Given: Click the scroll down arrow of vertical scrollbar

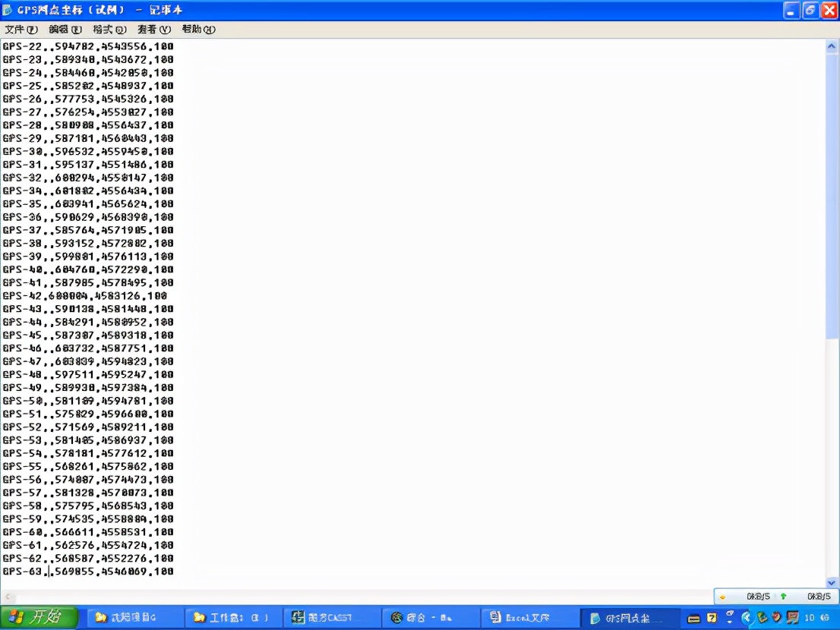Looking at the screenshot, I should 832,582.
